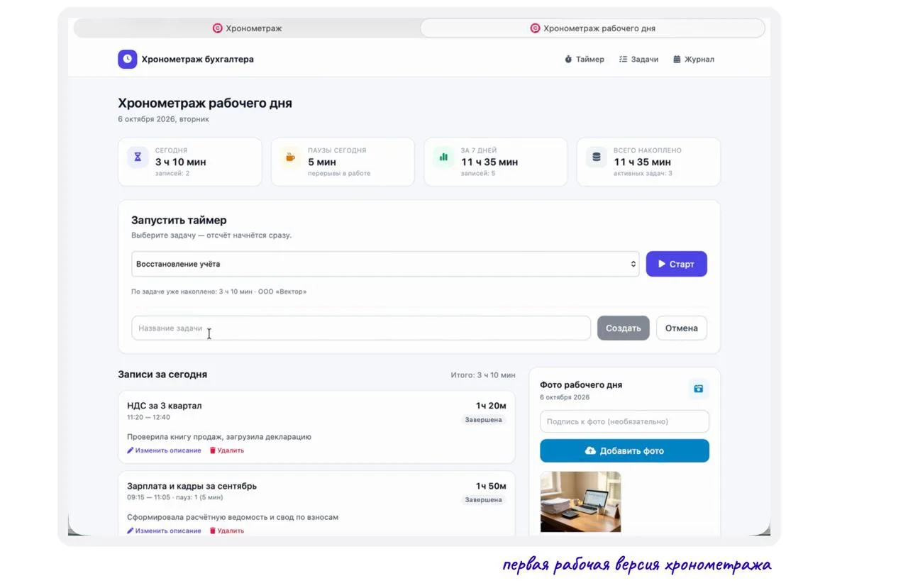
Task: Click the НДС за 3 квартал entry title
Action: click(x=164, y=406)
